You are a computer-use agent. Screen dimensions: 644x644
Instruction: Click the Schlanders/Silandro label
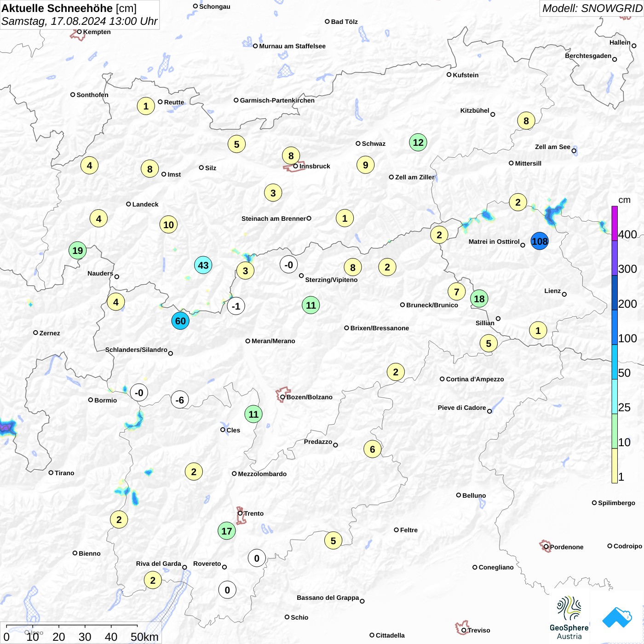click(136, 350)
